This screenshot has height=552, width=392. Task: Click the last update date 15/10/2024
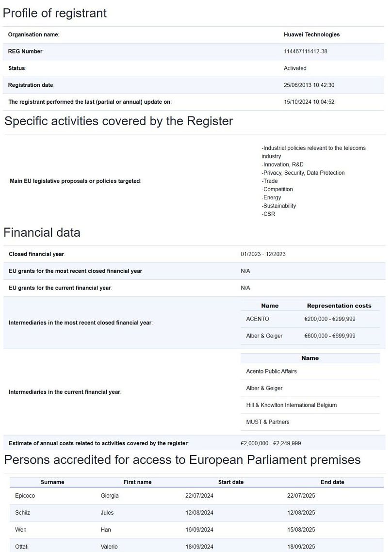pyautogui.click(x=309, y=102)
